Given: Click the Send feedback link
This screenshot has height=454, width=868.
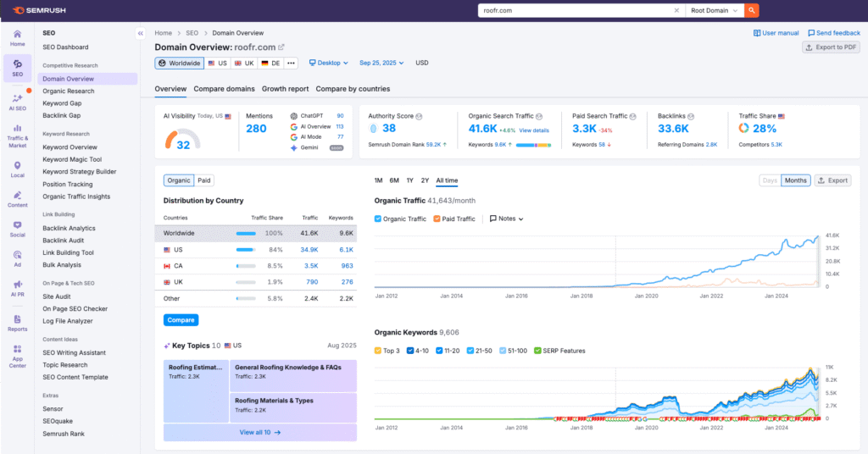Looking at the screenshot, I should 834,33.
